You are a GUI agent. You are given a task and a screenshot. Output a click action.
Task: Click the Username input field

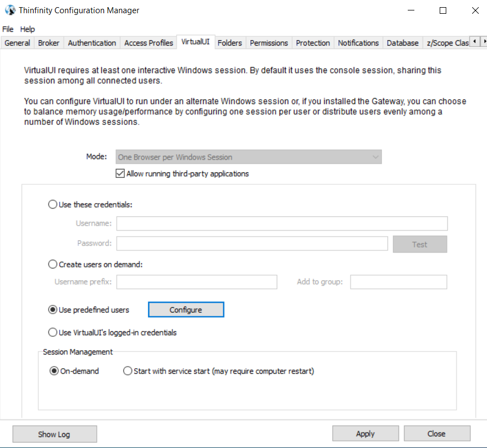[x=282, y=223]
